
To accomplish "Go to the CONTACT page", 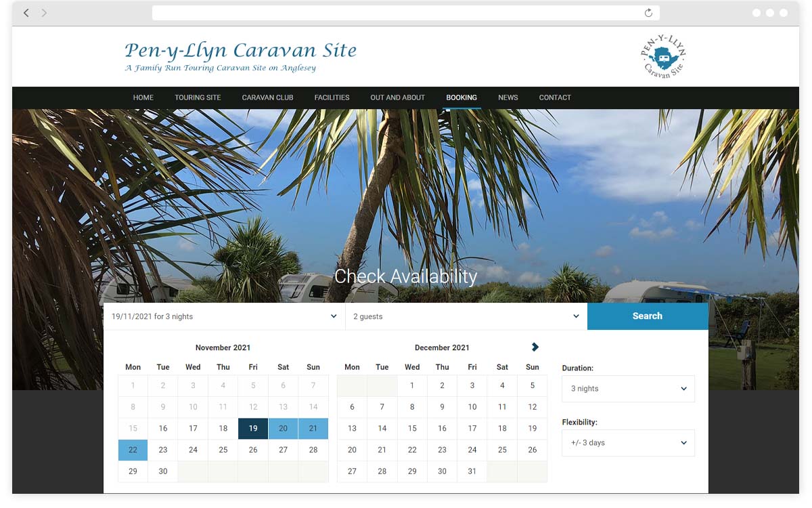I will coord(555,98).
